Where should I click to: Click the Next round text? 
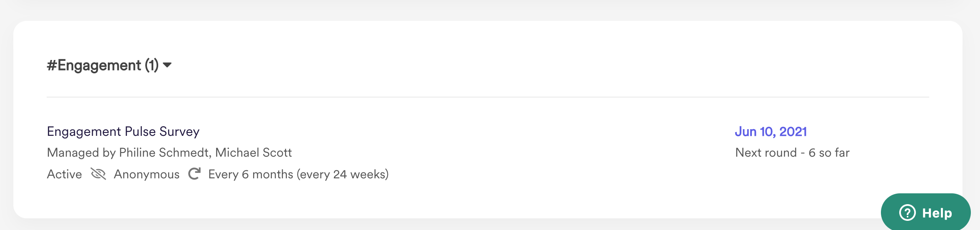(766, 152)
